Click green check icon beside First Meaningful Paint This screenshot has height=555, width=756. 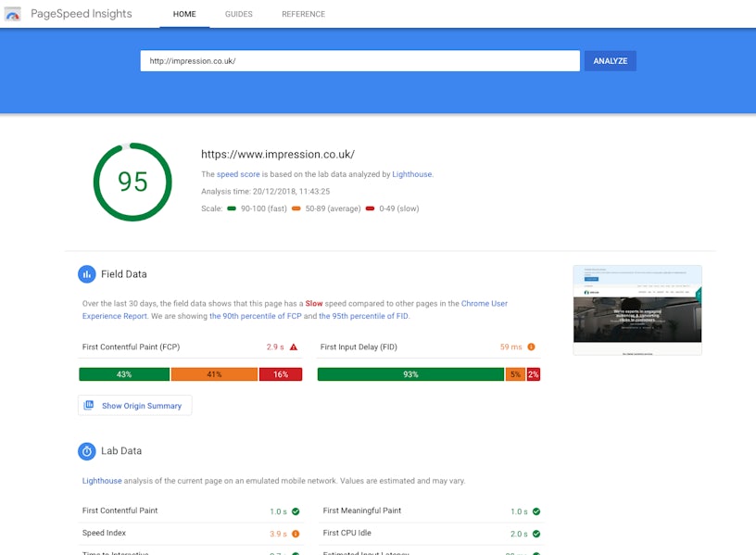coord(536,511)
